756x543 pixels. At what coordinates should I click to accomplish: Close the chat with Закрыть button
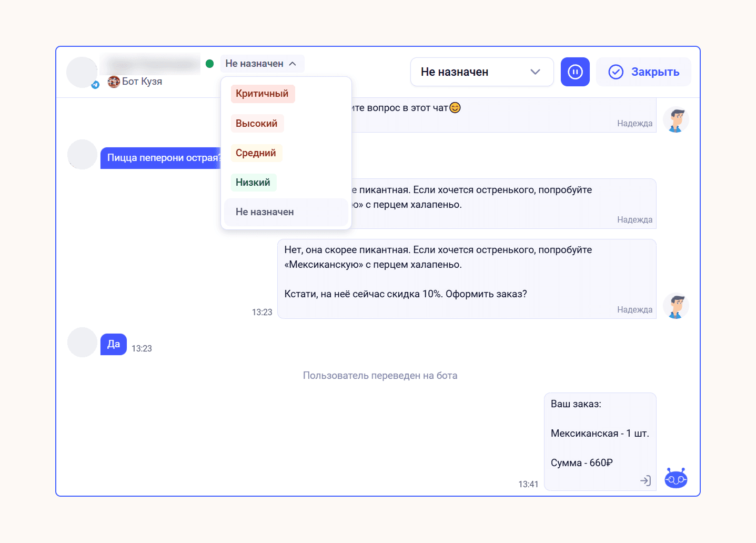tap(643, 72)
